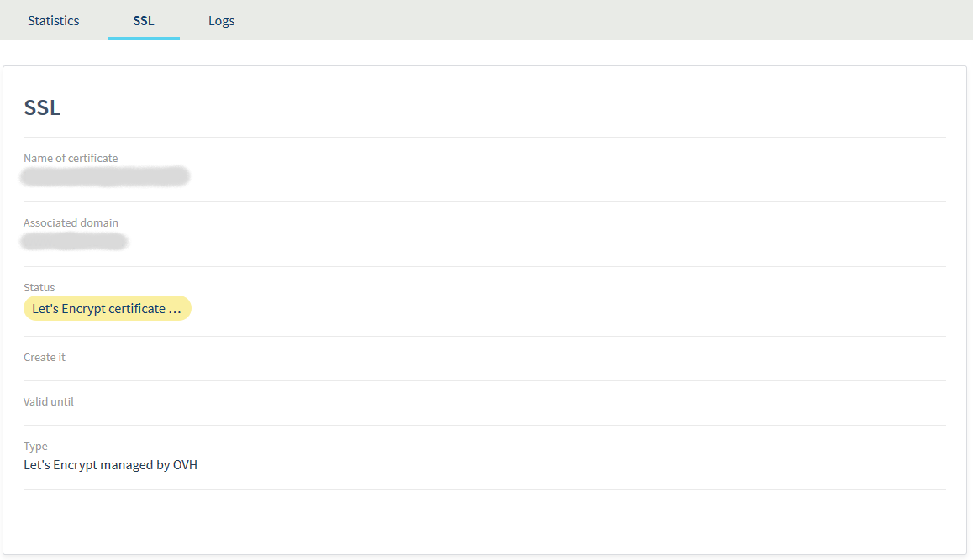Click the blurred associated domain value
The image size is (973, 560).
tap(74, 241)
